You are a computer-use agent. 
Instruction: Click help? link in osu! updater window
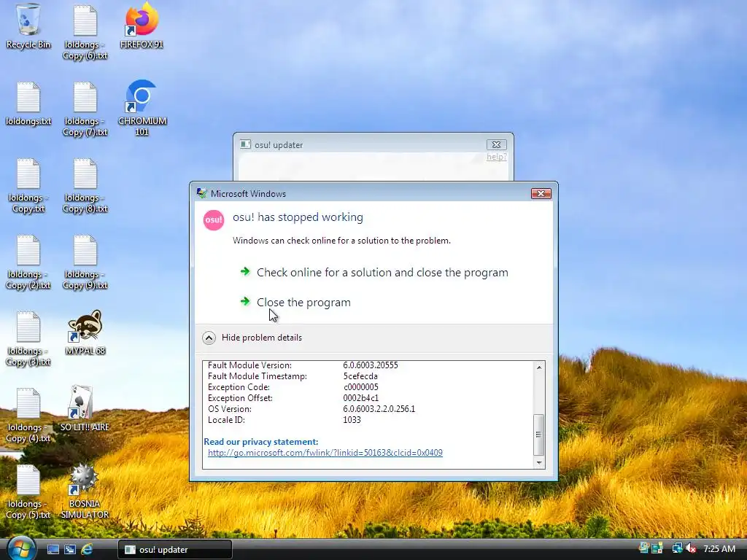coord(496,157)
